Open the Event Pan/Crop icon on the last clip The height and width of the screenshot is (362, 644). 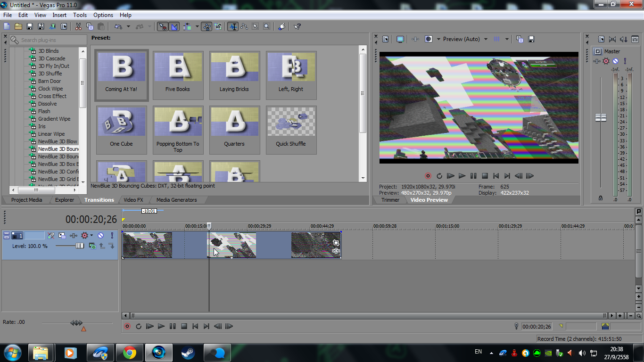tap(336, 243)
